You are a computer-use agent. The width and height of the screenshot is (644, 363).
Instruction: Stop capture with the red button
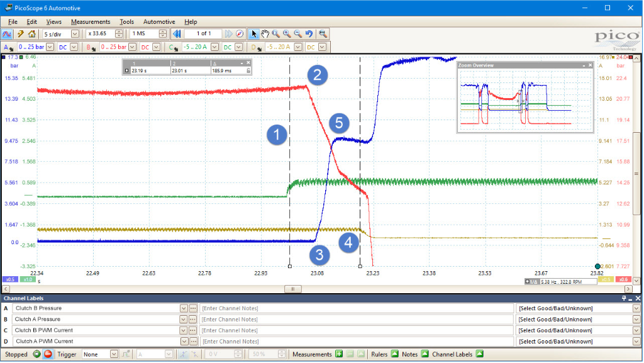[48, 354]
